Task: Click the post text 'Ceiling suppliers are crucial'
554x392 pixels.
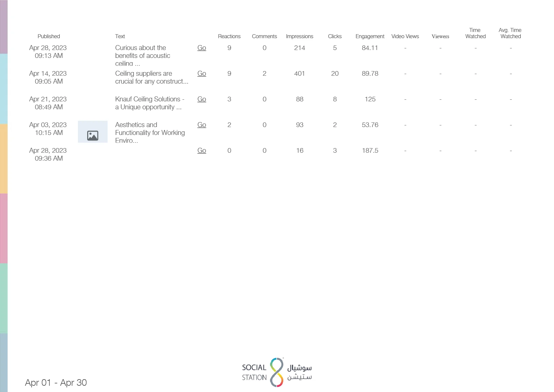Action: tap(152, 77)
